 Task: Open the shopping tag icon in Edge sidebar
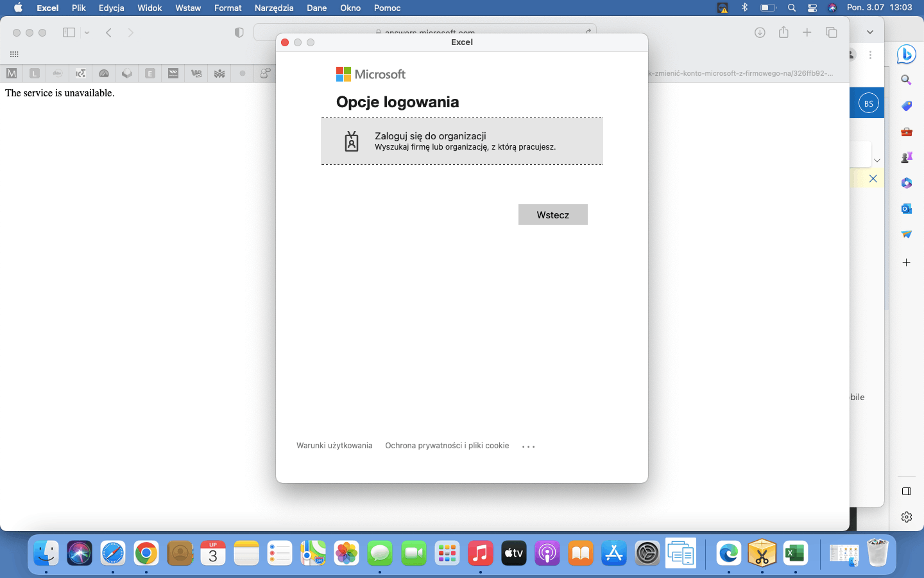906,106
